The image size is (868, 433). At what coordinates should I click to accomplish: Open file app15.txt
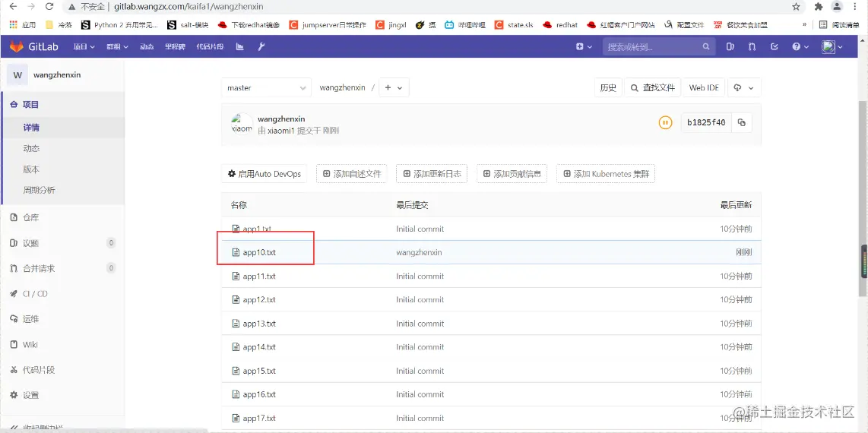(x=259, y=371)
